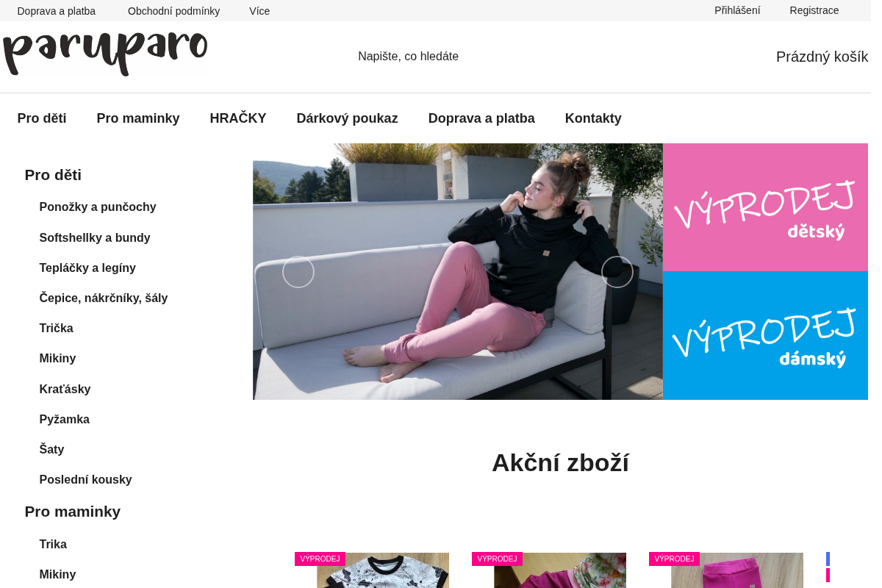Open the Registrace link
Image resolution: width=882 pixels, height=588 pixels.
point(814,10)
